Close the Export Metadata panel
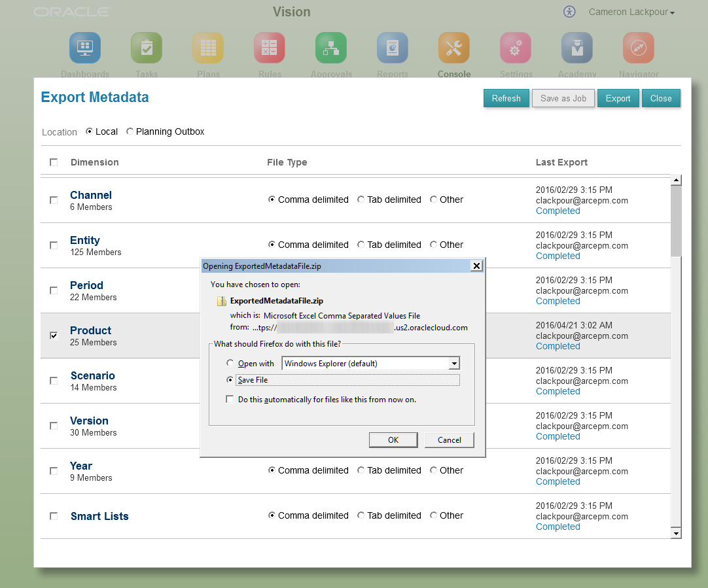The image size is (708, 588). 661,98
